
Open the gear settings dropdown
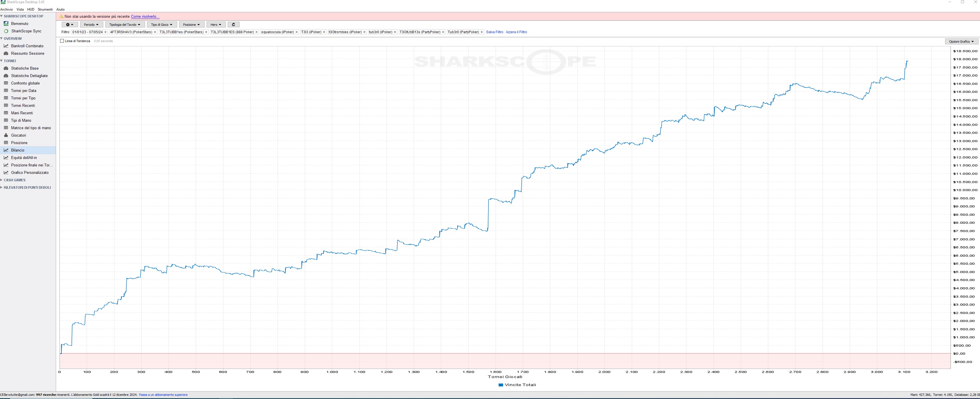coord(70,24)
